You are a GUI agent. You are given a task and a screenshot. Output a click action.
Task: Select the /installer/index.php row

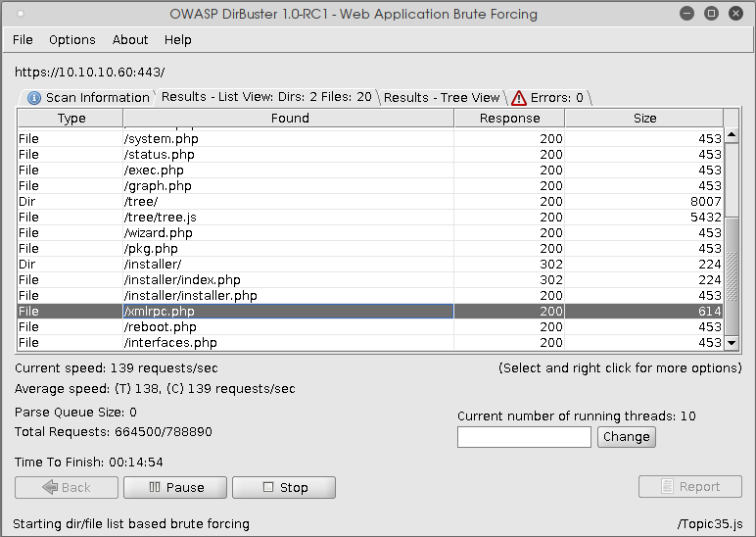(370, 280)
